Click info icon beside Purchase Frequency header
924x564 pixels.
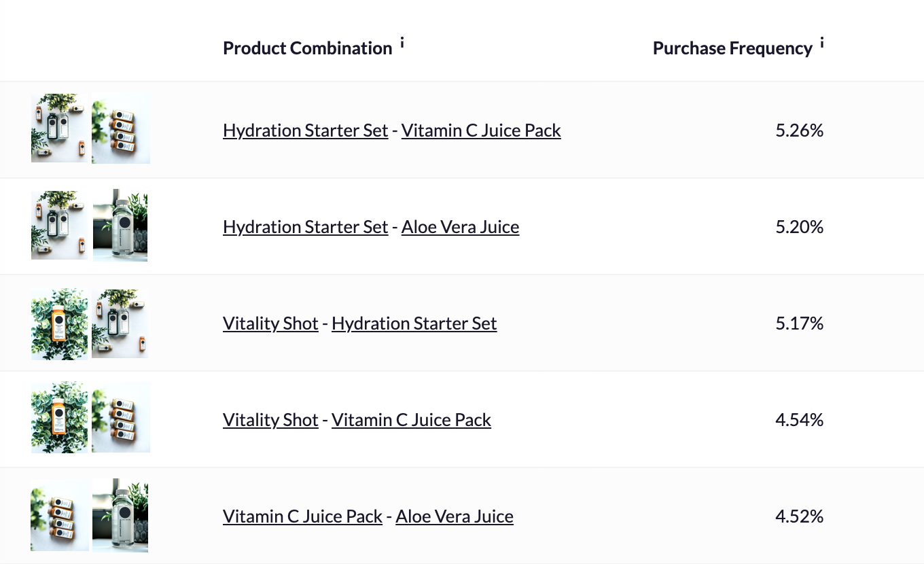click(x=822, y=43)
